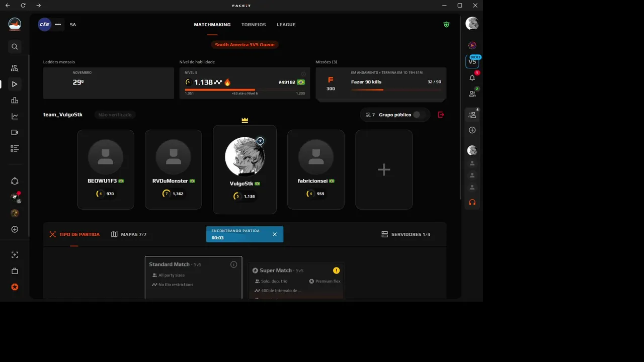Image resolution: width=644 pixels, height=362 pixels.
Task: Click the CS2 game selector icon
Action: [x=45, y=24]
